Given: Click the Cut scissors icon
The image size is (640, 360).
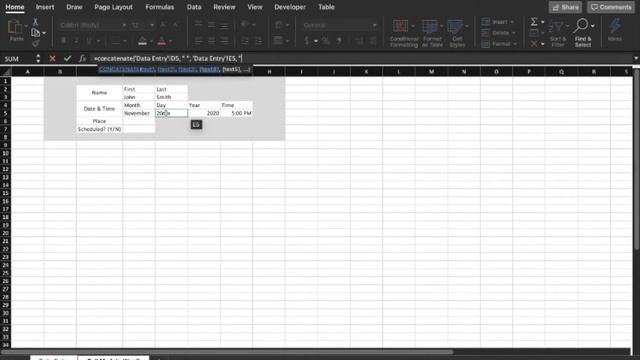Looking at the screenshot, I should coord(36,22).
